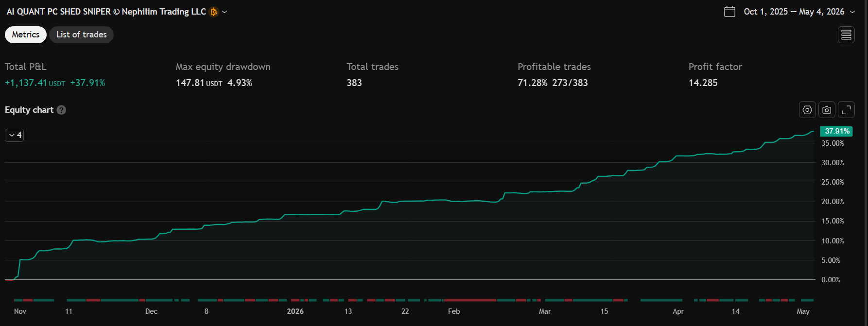
Task: Click Total trades value 383
Action: click(x=354, y=83)
